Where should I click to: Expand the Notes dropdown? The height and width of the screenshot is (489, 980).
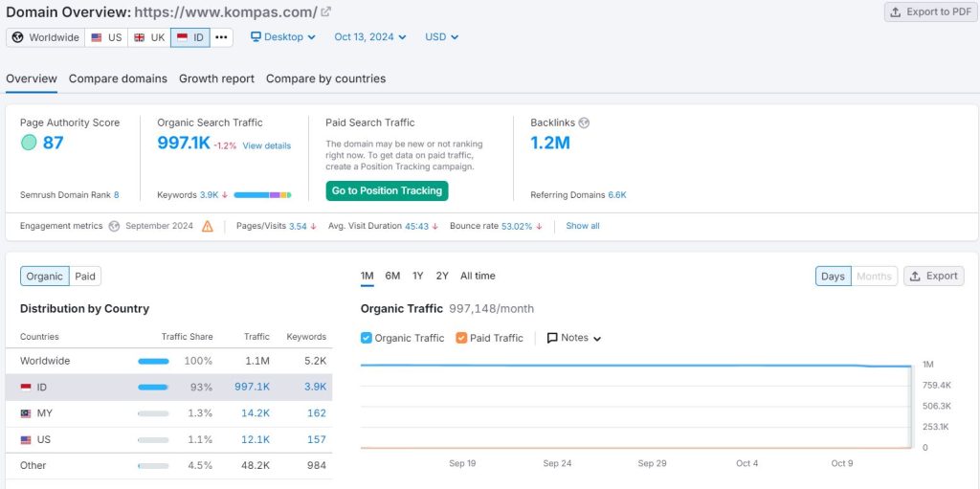pos(574,338)
